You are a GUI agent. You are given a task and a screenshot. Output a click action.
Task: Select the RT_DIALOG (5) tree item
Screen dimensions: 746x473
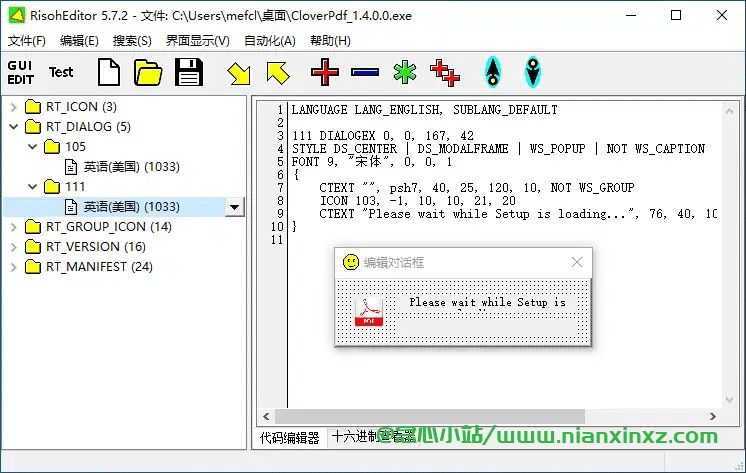point(88,127)
